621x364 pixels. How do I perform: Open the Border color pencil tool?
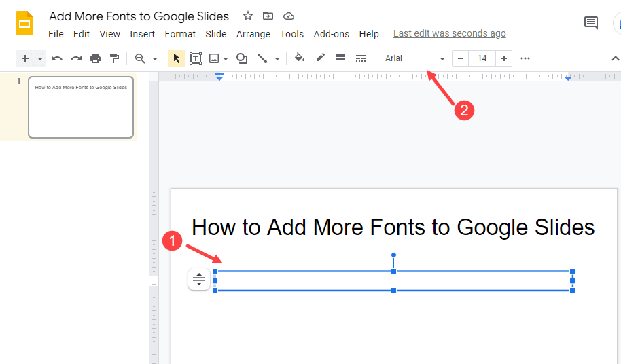[x=321, y=58]
